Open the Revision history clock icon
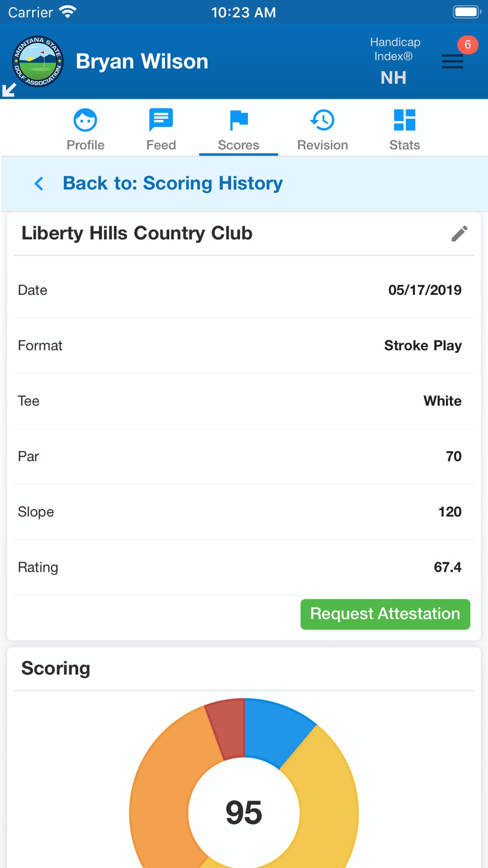This screenshot has width=488, height=868. (323, 120)
